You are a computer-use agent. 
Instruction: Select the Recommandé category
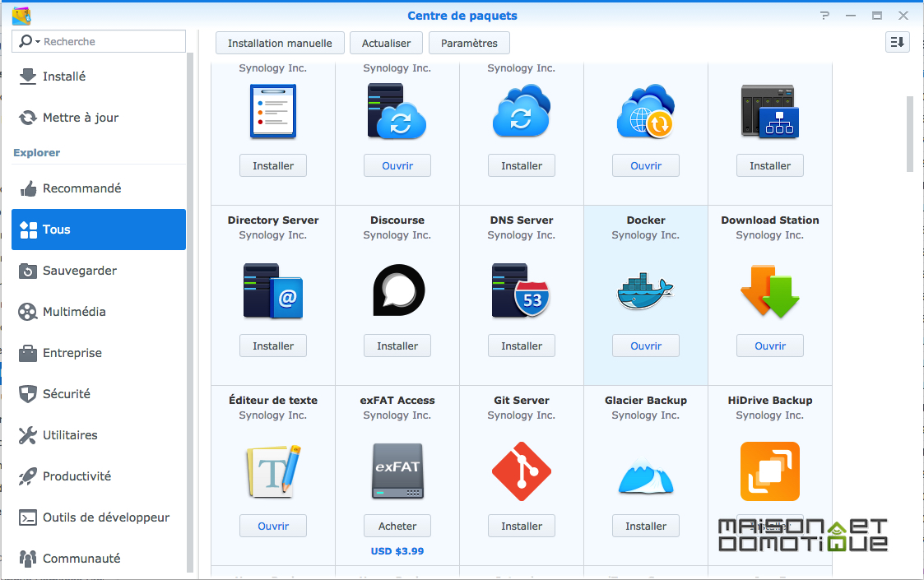pyautogui.click(x=99, y=188)
